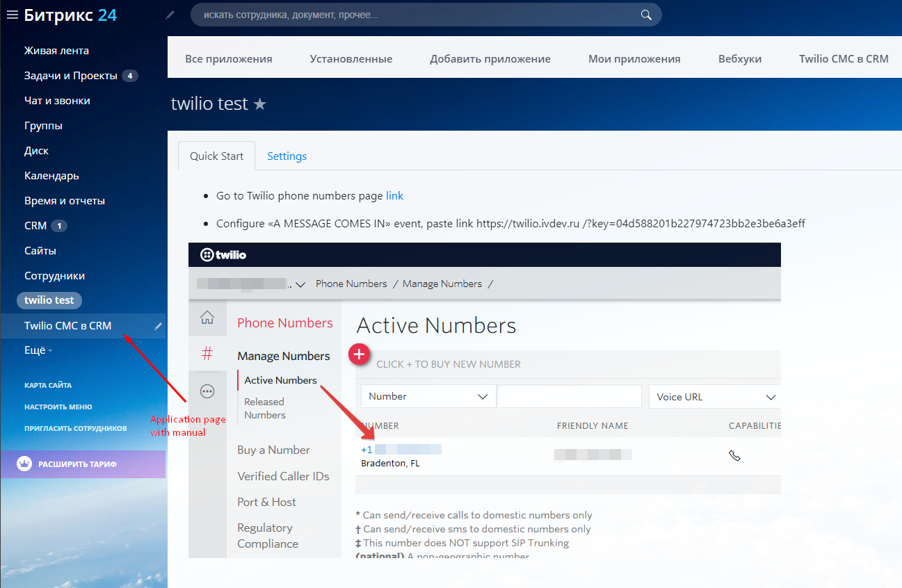Open the blue 'link' to Twilio phone numbers page
Viewport: 902px width, 588px height.
394,196
